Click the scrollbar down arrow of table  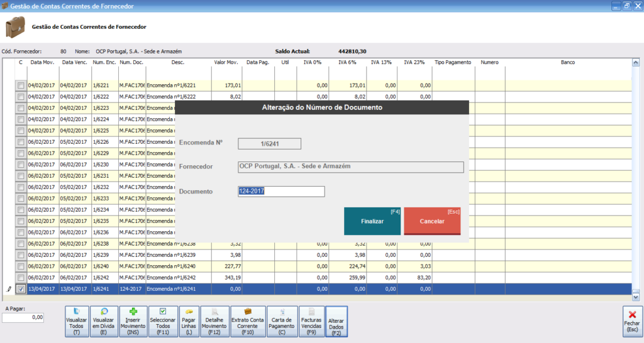[x=635, y=297]
